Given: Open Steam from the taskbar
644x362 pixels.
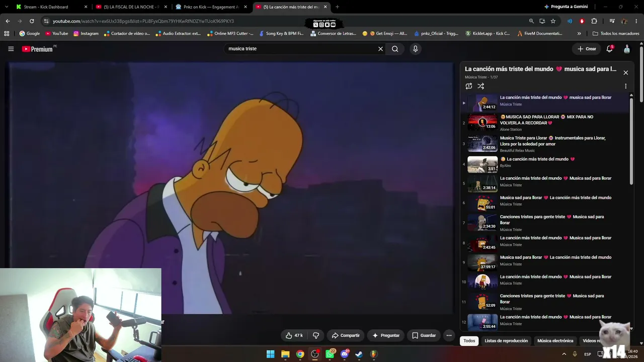Looking at the screenshot, I should 359,354.
